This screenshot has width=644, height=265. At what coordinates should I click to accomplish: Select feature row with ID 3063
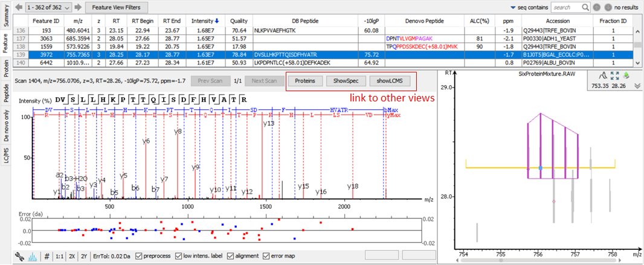click(323, 38)
